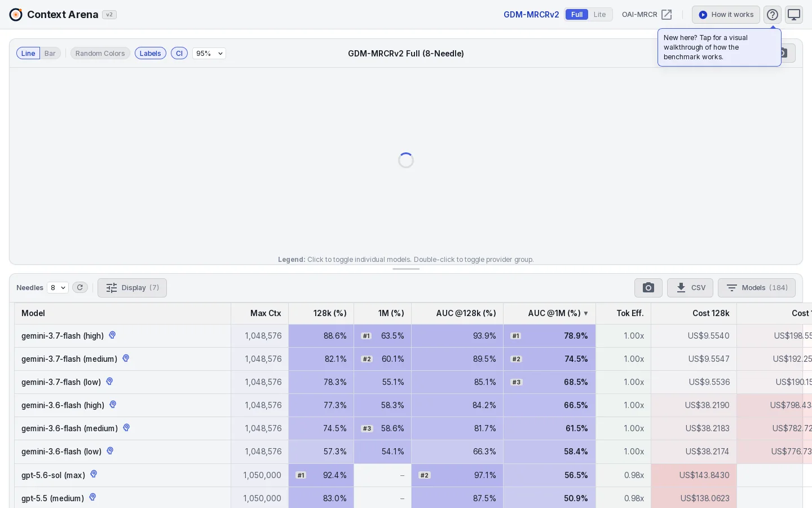Click reasoning icon beside gpt-5.6-sol (max)
The image size is (812, 508).
94,474
